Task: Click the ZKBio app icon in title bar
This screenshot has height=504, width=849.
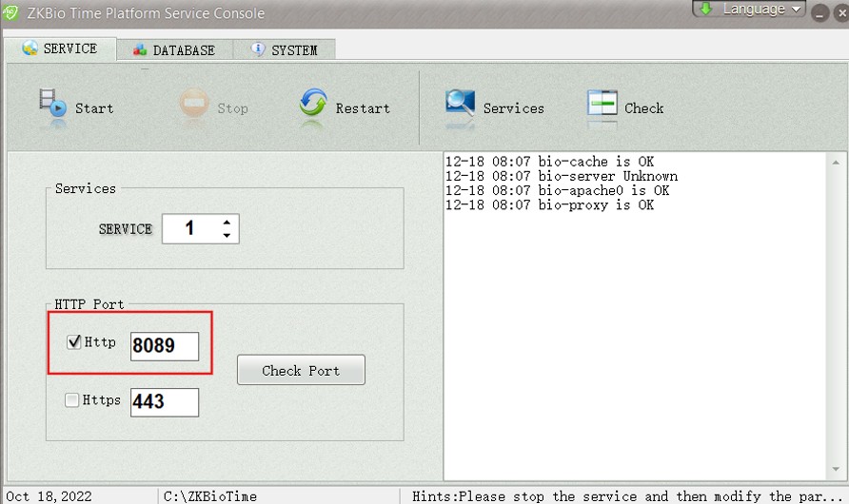Action: pos(10,13)
